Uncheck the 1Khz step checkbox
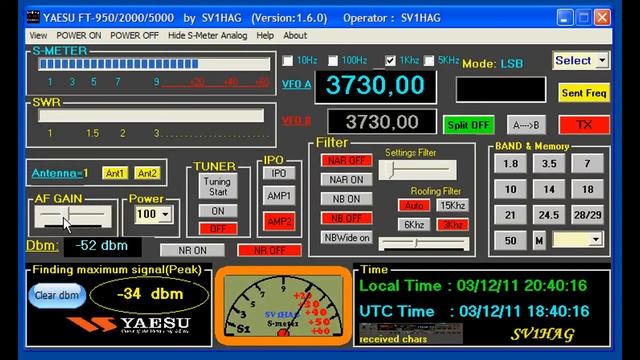The image size is (640, 360). 390,61
